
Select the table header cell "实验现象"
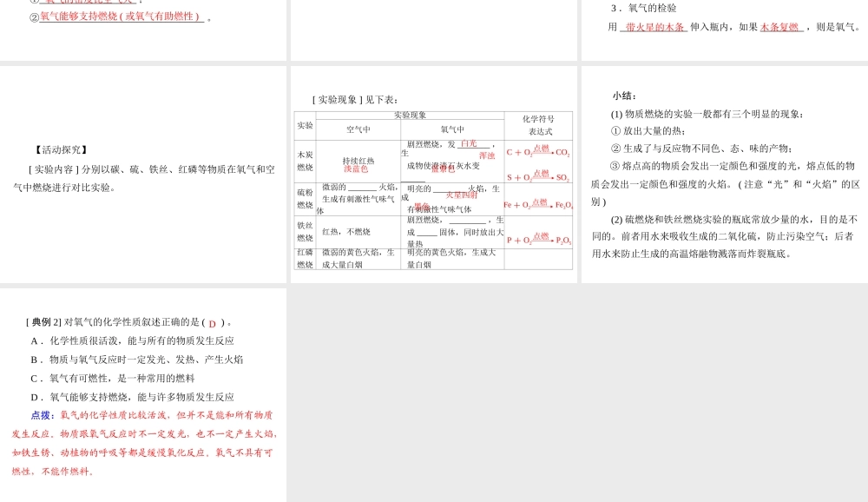(411, 116)
